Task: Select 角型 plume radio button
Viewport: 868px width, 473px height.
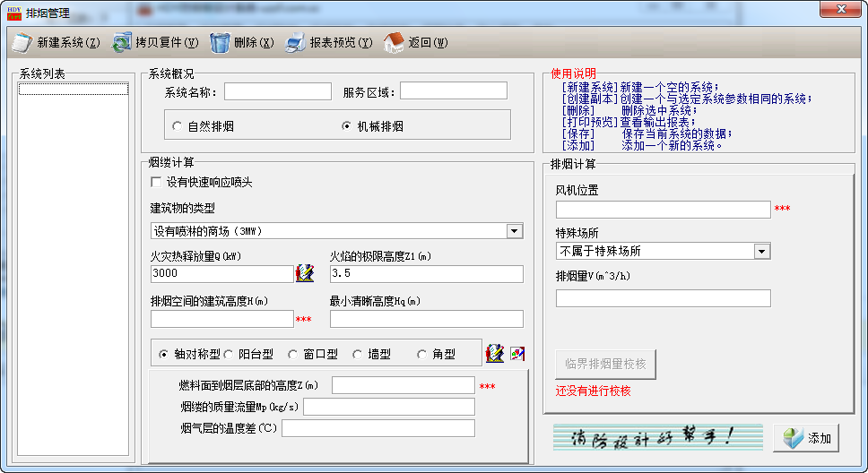Action: pos(421,354)
